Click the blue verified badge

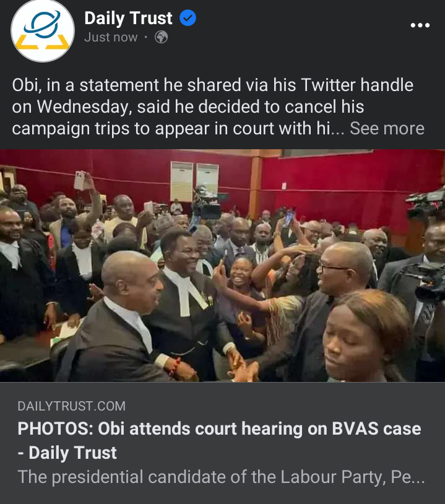(x=188, y=18)
